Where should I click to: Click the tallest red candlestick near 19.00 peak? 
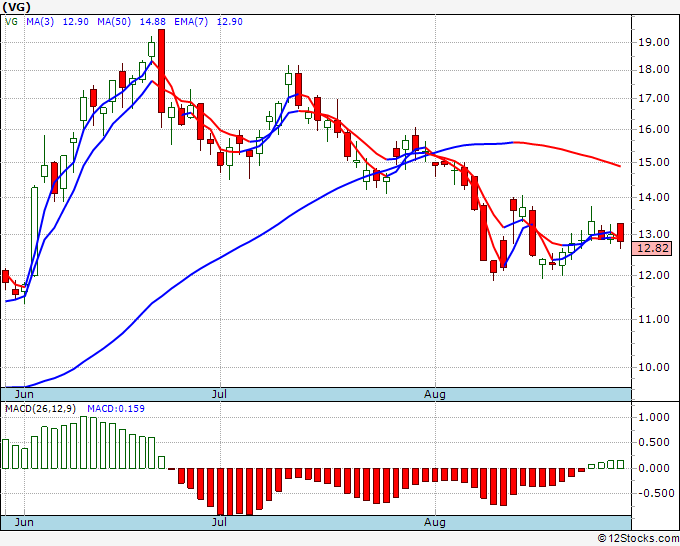pyautogui.click(x=161, y=71)
